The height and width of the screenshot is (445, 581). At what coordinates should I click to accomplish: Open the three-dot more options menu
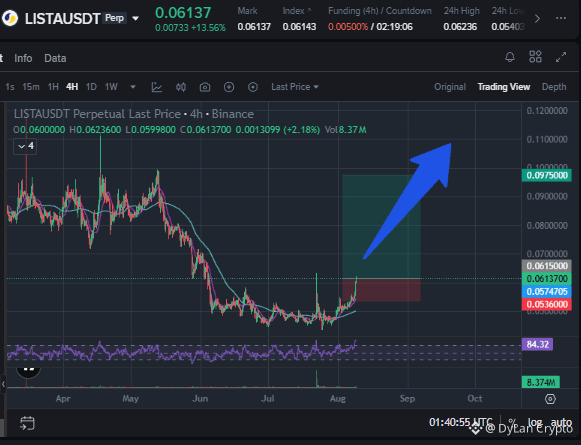561,18
